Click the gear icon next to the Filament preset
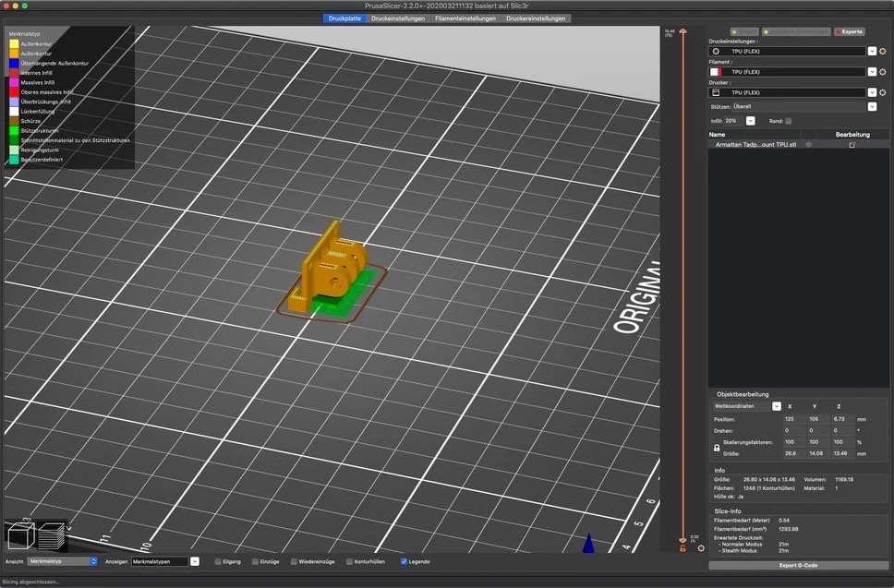894x588 pixels. [x=883, y=72]
